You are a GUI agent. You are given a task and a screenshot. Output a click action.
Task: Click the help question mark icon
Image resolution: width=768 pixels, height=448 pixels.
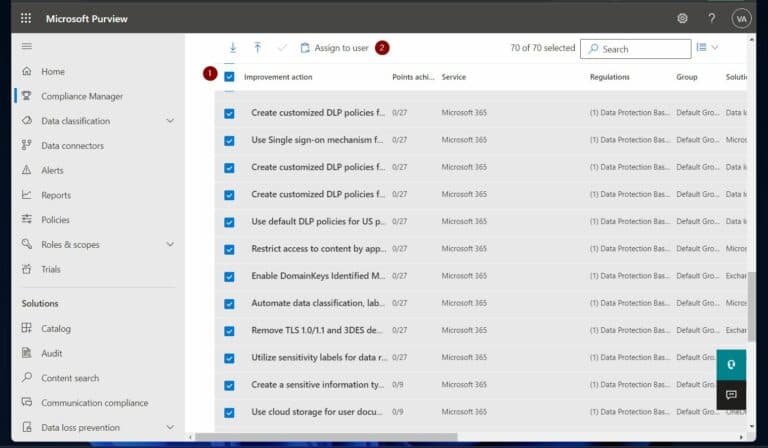[712, 19]
